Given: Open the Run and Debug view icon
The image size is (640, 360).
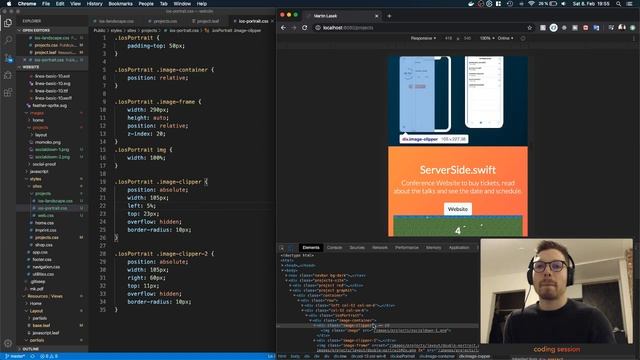Looking at the screenshot, I should [8, 75].
